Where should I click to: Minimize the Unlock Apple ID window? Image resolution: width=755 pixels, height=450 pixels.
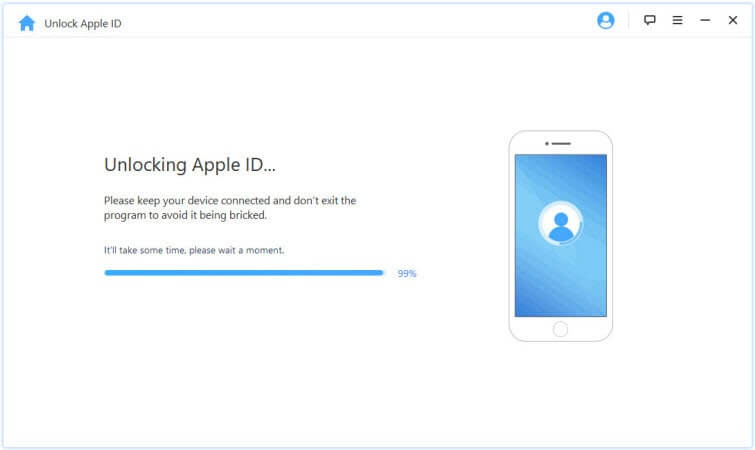(705, 20)
